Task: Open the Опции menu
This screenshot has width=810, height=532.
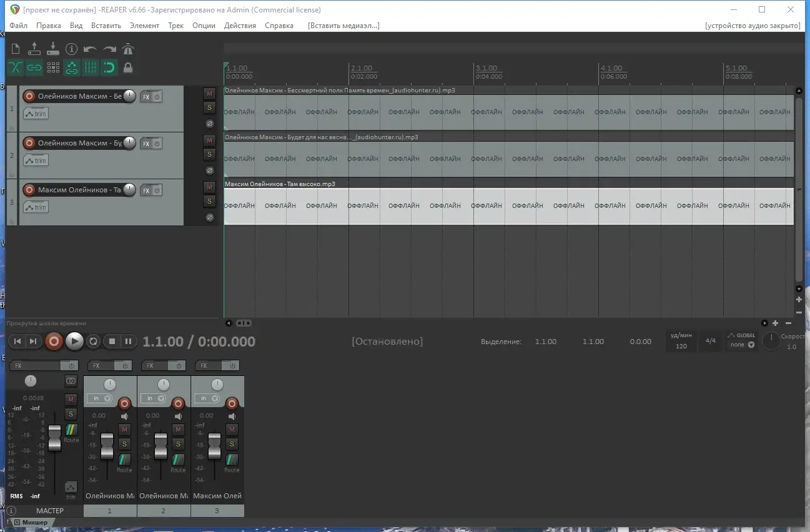Action: click(x=204, y=26)
